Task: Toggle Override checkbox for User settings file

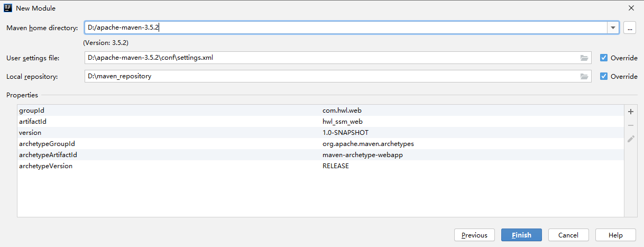Action: pos(604,58)
